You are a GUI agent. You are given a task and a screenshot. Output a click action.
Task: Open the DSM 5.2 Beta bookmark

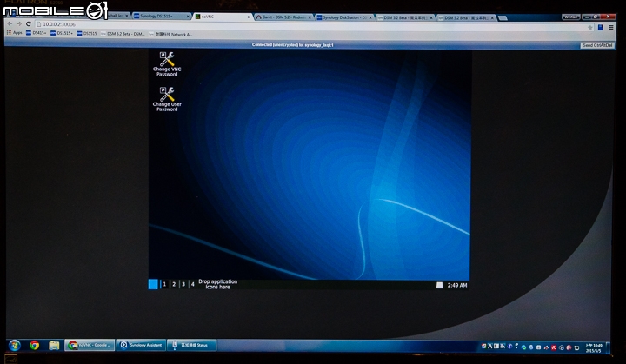click(x=123, y=34)
